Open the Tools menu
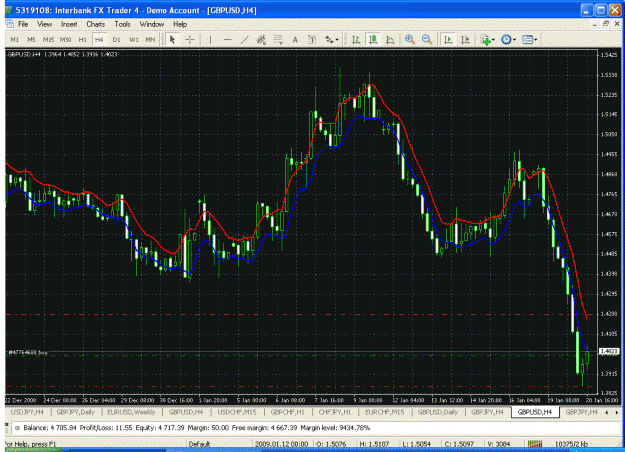 click(x=122, y=24)
